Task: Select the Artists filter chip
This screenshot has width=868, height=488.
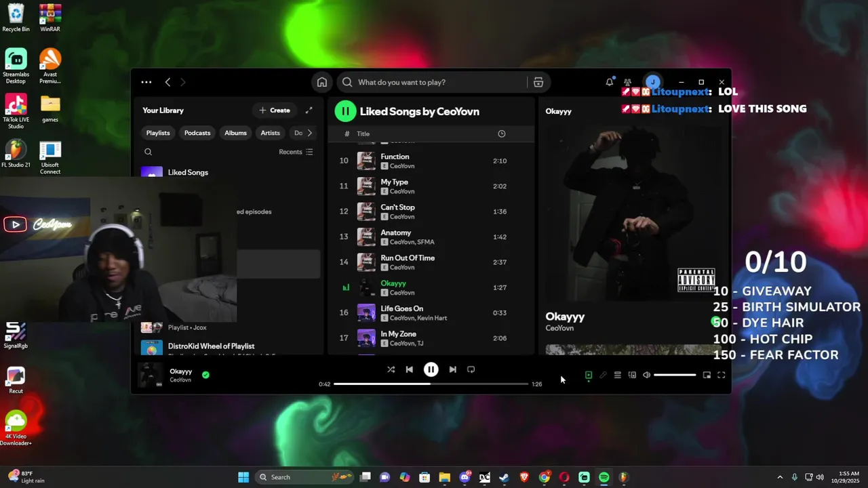Action: click(270, 133)
